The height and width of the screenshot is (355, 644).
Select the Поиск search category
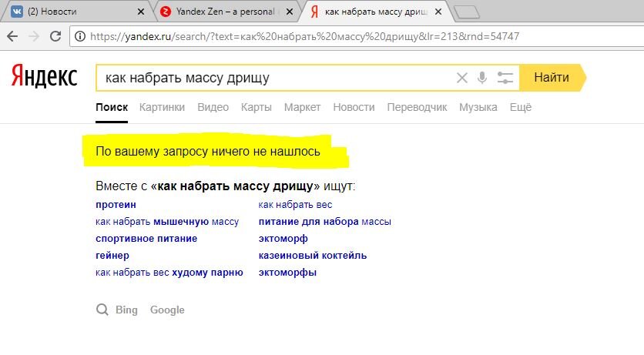coord(112,108)
